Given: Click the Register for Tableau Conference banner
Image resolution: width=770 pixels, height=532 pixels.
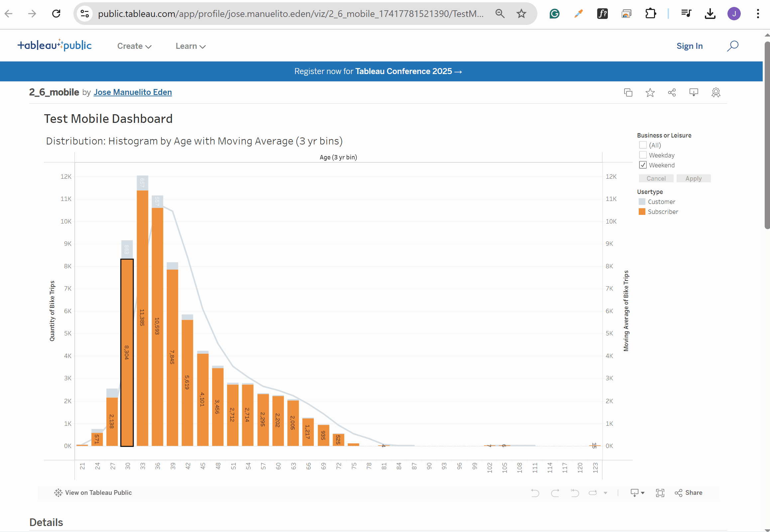Looking at the screenshot, I should [x=378, y=71].
